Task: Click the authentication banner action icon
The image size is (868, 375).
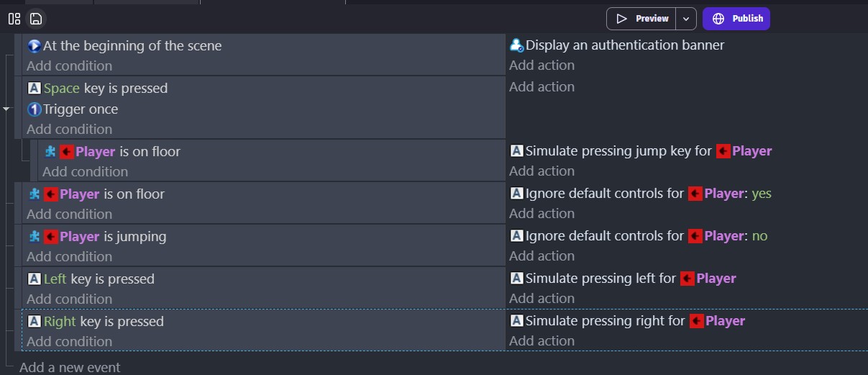Action: tap(516, 45)
